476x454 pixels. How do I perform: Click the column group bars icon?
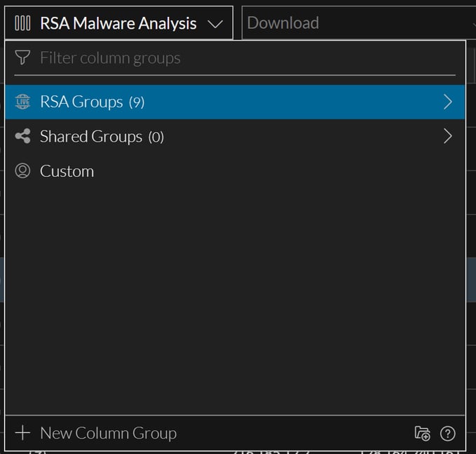22,23
